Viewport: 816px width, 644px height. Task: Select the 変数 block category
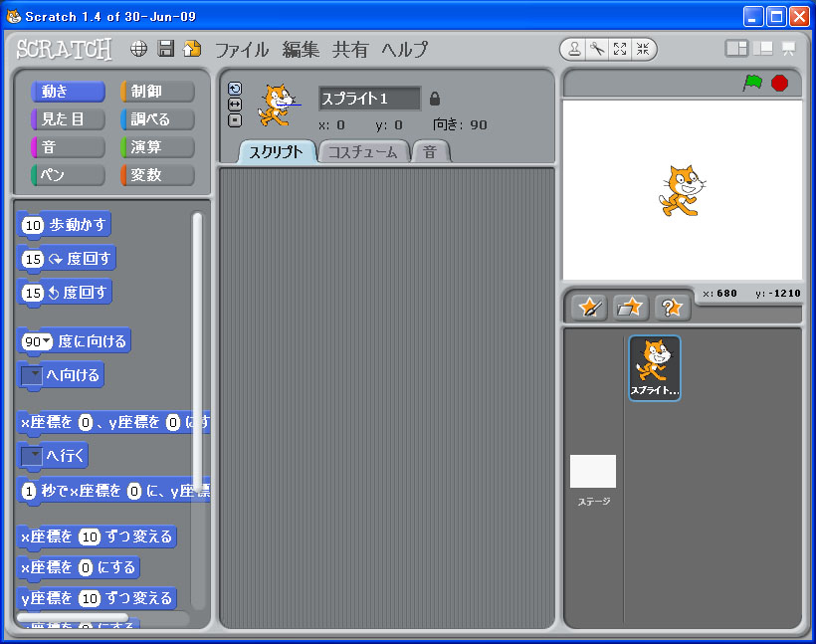pyautogui.click(x=157, y=175)
